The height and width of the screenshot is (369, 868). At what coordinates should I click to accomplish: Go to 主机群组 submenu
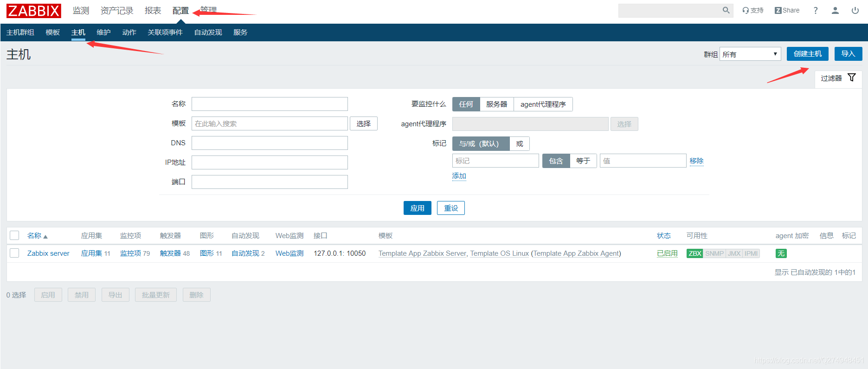click(20, 32)
